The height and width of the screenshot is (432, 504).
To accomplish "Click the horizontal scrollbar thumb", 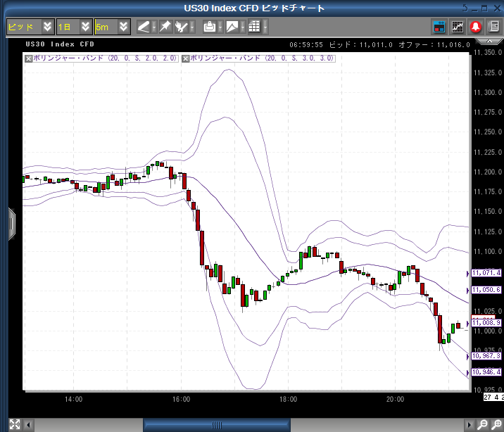I will (x=216, y=424).
